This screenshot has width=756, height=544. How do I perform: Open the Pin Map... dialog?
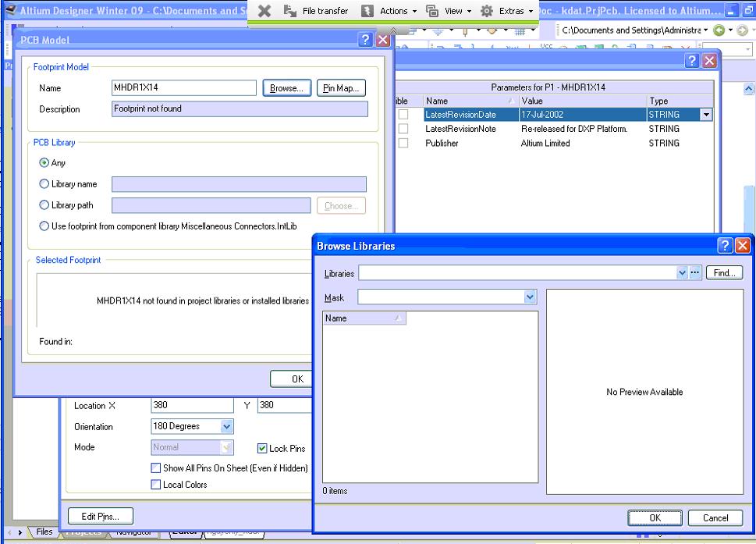[x=341, y=87]
